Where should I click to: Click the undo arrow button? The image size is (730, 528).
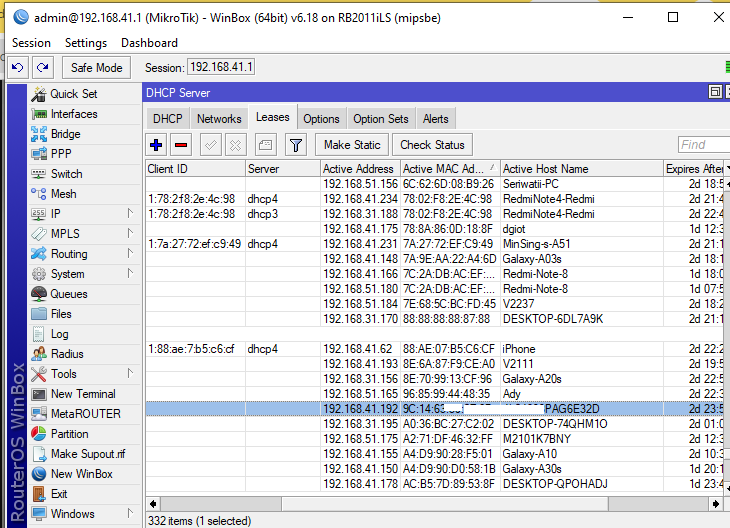[18, 68]
